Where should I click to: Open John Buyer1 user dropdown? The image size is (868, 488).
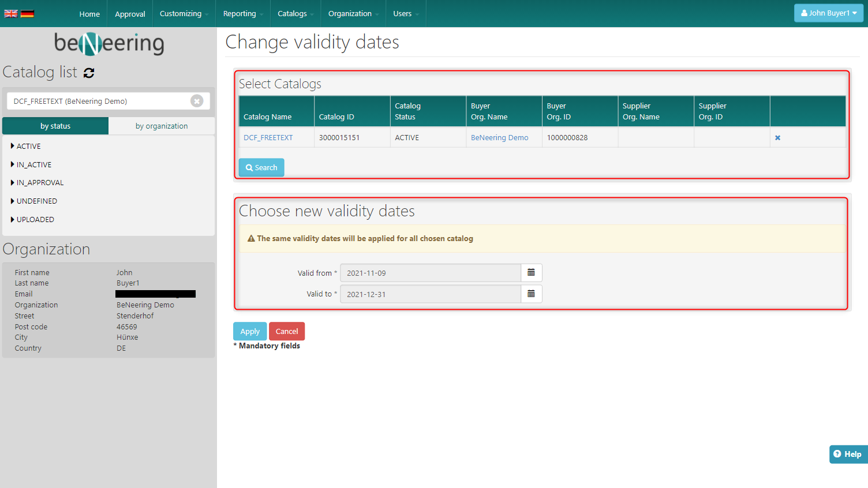(x=828, y=13)
